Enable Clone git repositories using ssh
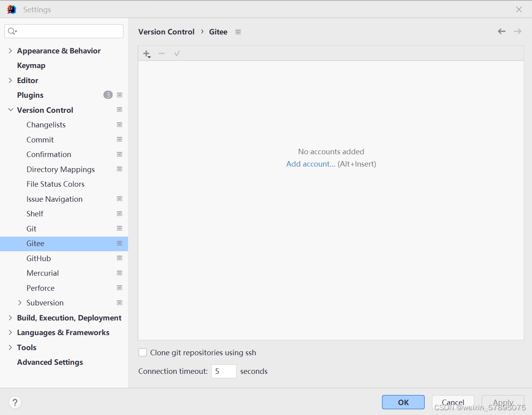532x415 pixels. [142, 352]
